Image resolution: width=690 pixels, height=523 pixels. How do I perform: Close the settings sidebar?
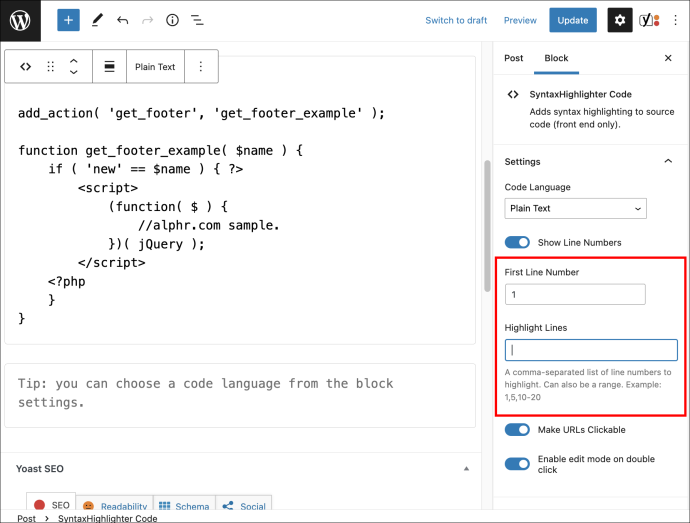668,58
